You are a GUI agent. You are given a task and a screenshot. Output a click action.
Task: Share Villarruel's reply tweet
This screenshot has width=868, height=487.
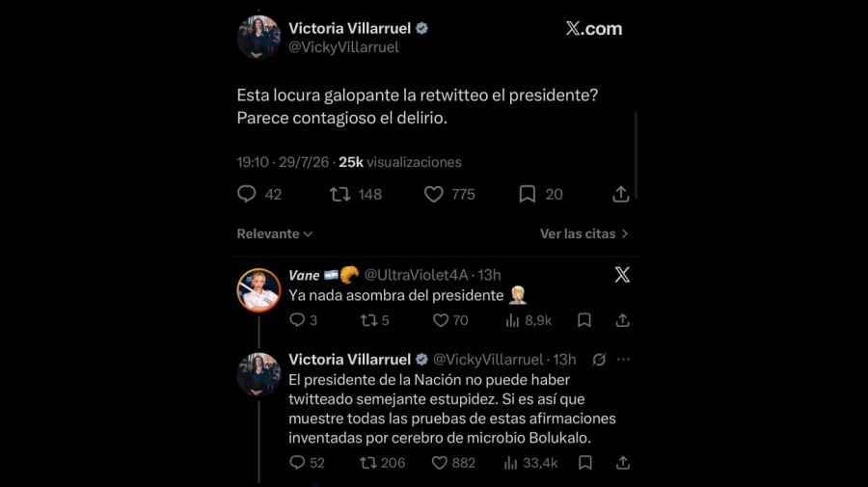623,462
